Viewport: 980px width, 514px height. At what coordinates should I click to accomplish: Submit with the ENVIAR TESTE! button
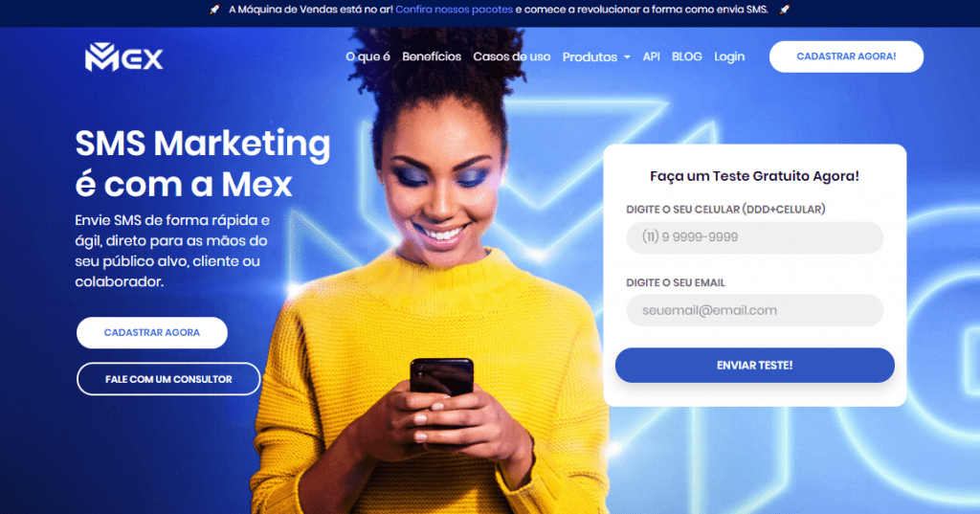[754, 366]
